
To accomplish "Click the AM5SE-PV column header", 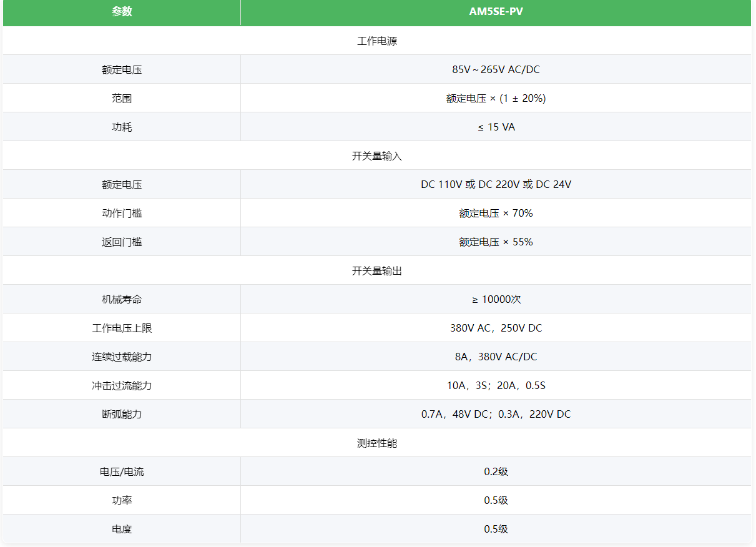I will point(496,12).
